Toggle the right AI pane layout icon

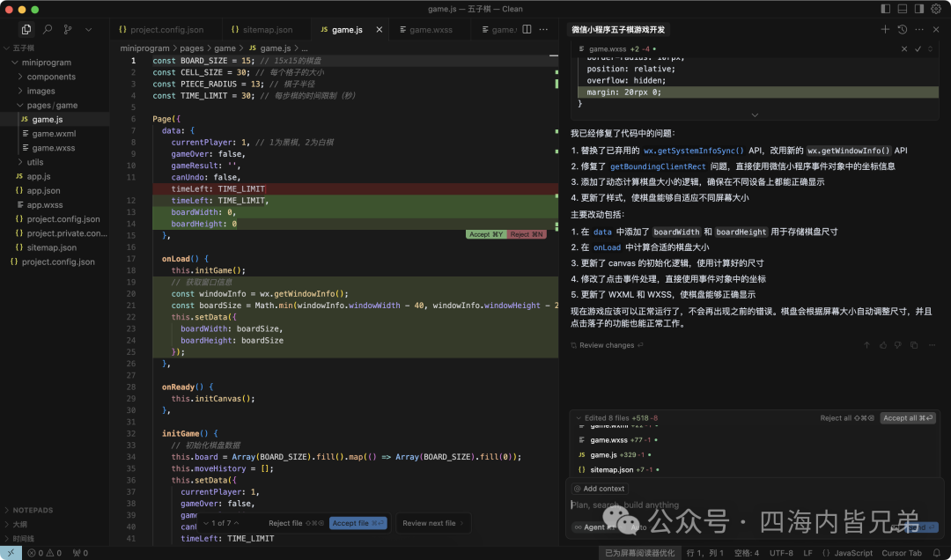click(x=919, y=9)
